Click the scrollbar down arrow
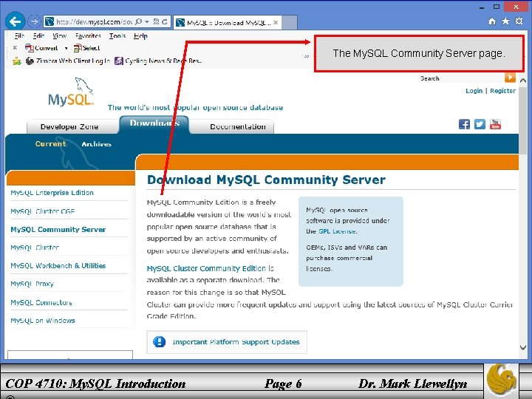Screen dimensions: 532x399 pyautogui.click(x=523, y=347)
